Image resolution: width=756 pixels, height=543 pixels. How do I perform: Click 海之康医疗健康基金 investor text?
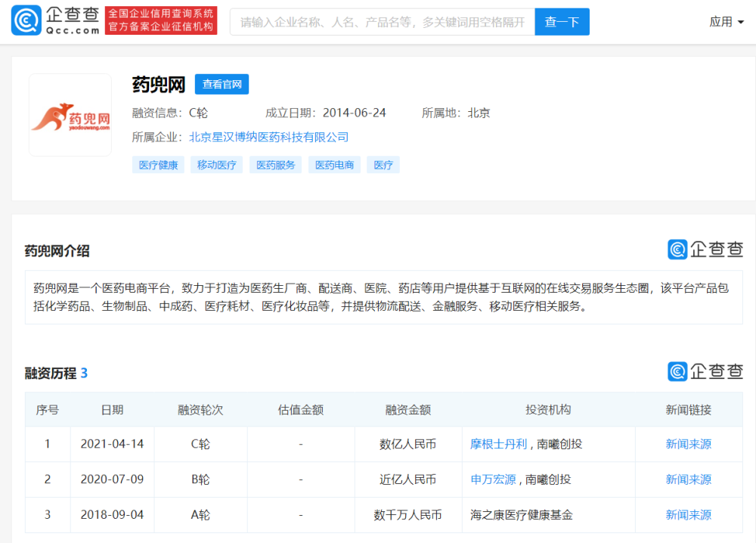tap(522, 515)
